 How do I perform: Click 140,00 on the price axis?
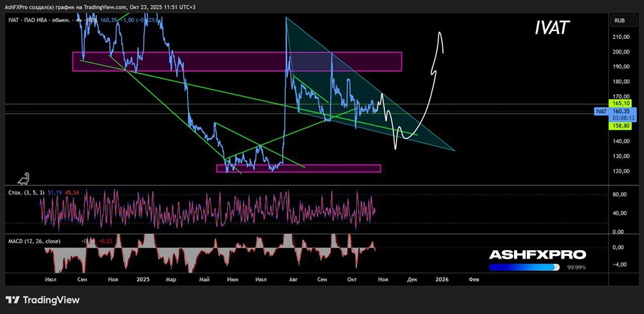(x=622, y=141)
